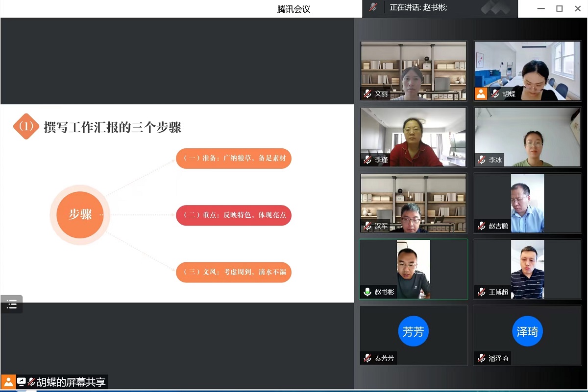The height and width of the screenshot is (392, 588).
Task: Click the name label 秦芳芳
Action: click(x=384, y=358)
